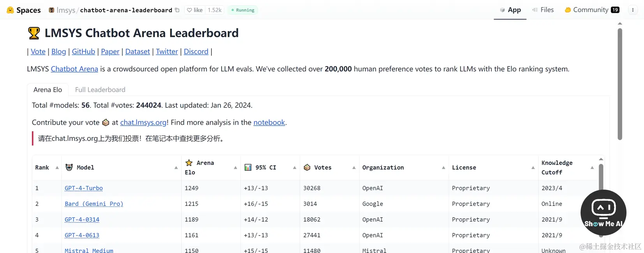Image resolution: width=644 pixels, height=253 pixels.
Task: Open the GPT-4-Turbo model link
Action: [x=84, y=188]
